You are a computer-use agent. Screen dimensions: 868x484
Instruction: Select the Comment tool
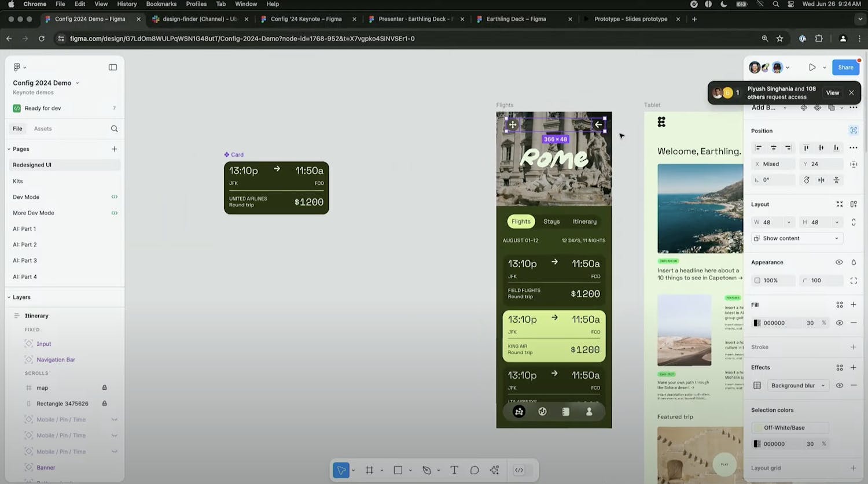click(475, 470)
